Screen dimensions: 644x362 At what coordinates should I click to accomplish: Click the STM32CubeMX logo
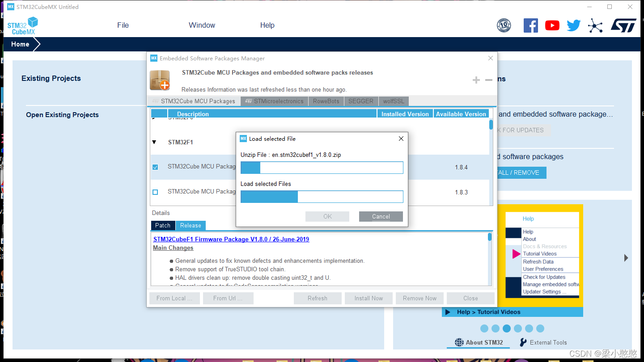coord(23,26)
